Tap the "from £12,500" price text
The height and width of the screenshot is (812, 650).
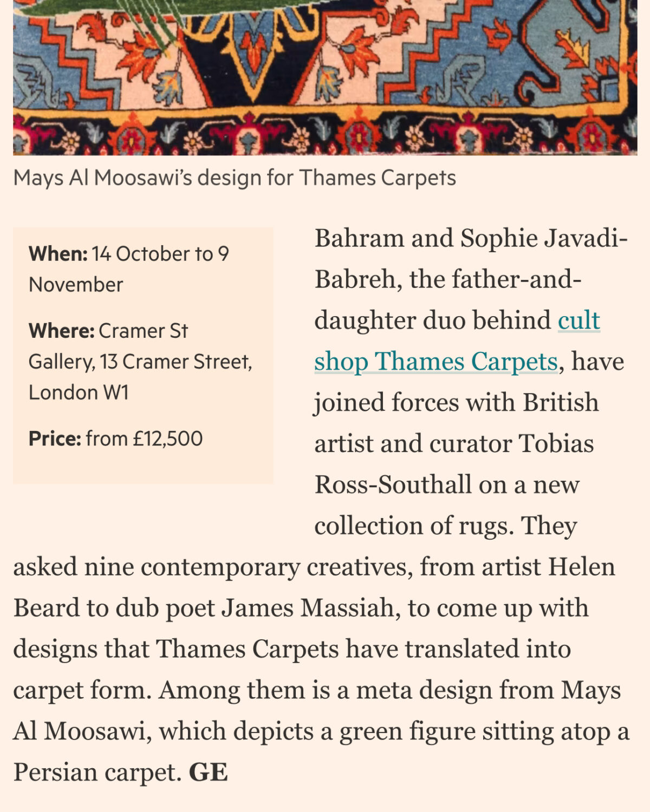(144, 438)
